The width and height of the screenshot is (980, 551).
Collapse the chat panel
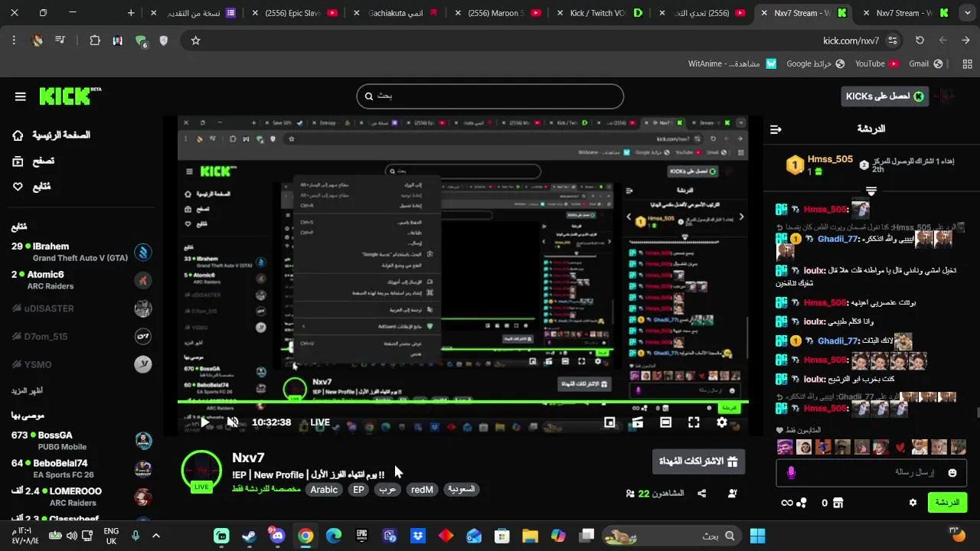pyautogui.click(x=776, y=129)
